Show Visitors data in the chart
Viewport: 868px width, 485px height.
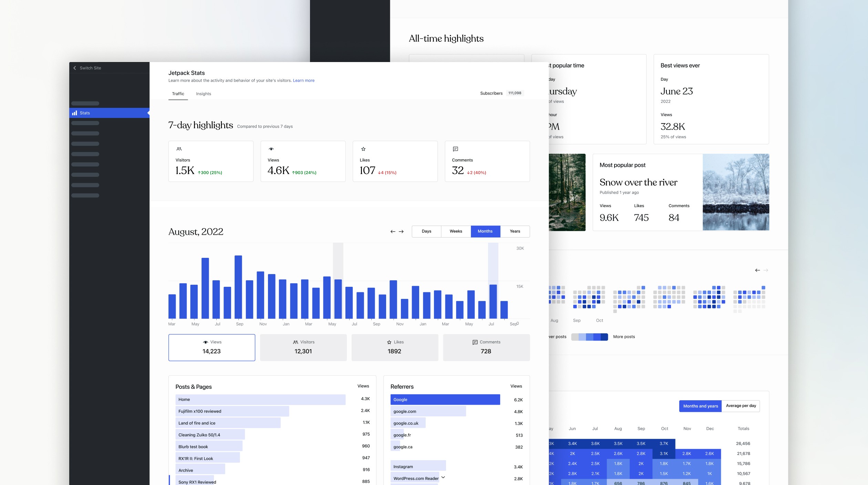tap(303, 347)
